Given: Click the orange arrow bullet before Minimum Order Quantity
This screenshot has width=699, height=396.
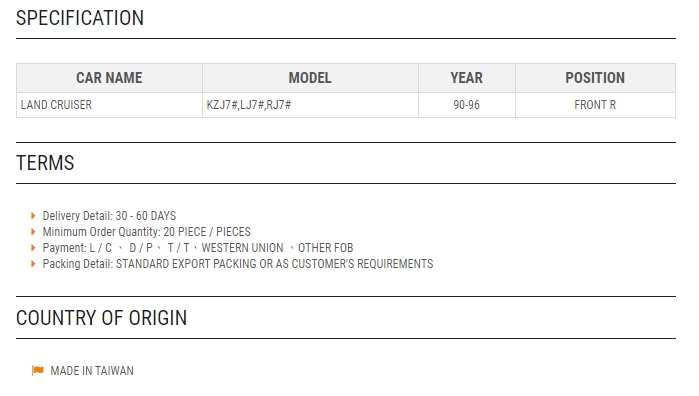Looking at the screenshot, I should (33, 232).
